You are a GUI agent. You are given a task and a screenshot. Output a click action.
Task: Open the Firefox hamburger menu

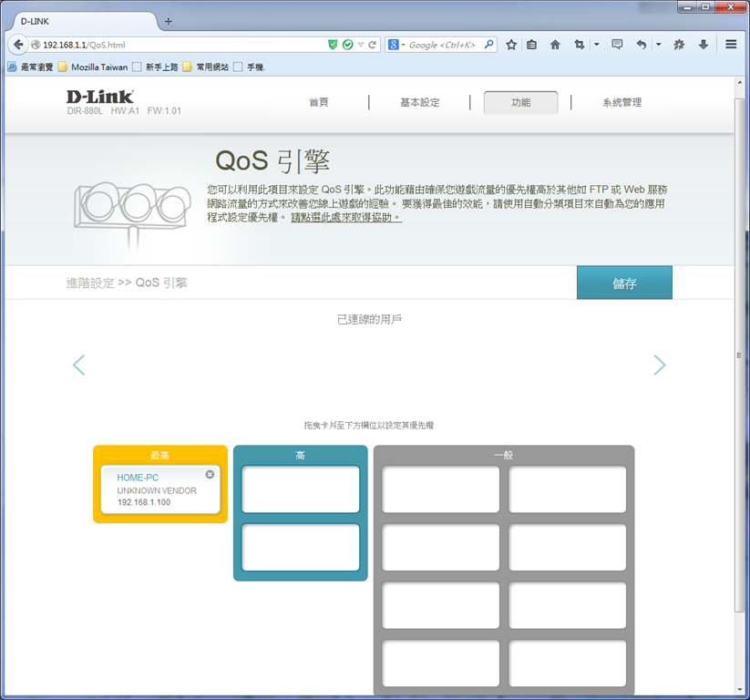coord(731,45)
